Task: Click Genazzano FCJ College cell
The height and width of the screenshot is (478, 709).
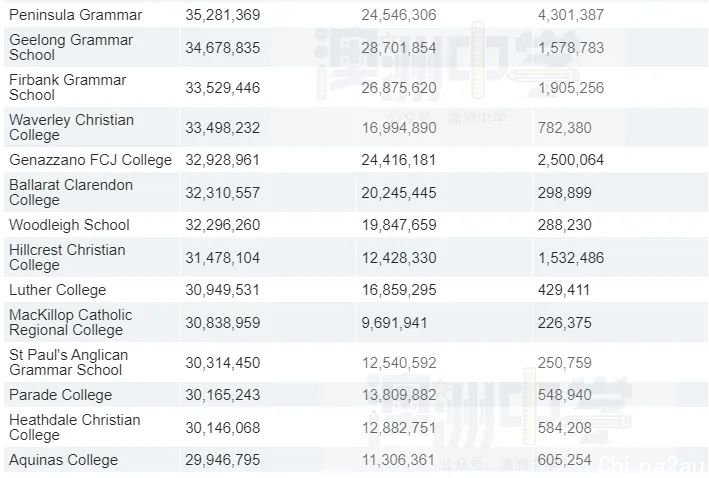Action: (x=90, y=160)
